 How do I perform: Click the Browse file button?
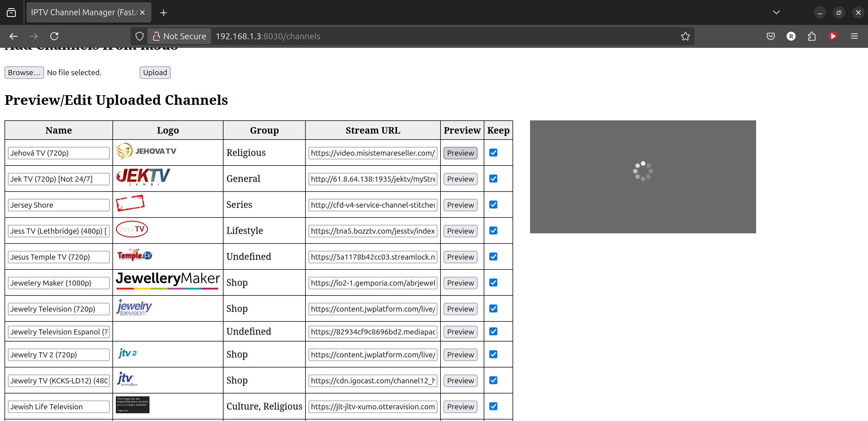point(24,72)
